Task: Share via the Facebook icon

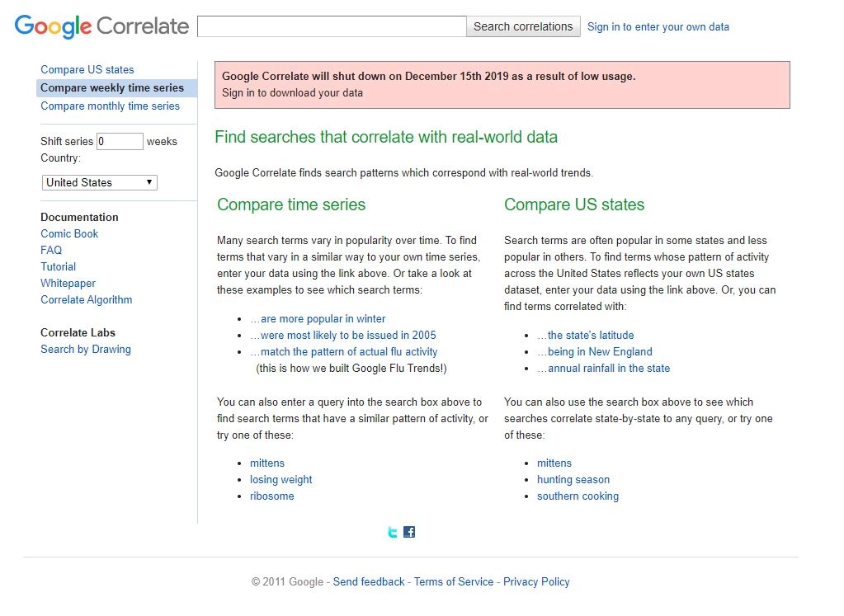Action: click(x=409, y=532)
